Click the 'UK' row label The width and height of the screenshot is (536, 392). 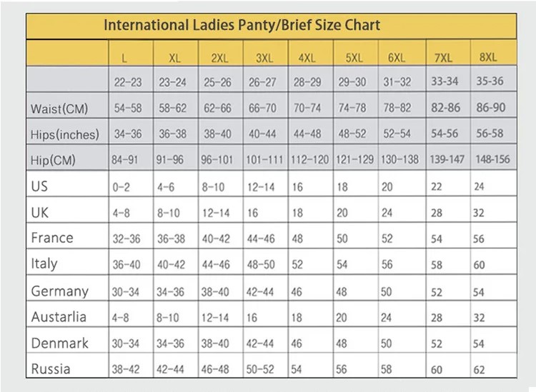coord(40,212)
